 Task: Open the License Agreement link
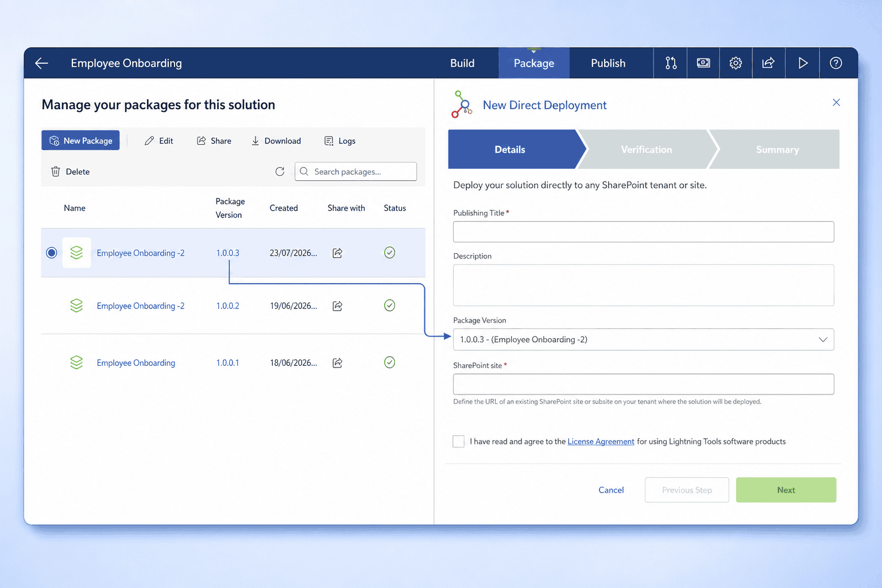click(601, 442)
